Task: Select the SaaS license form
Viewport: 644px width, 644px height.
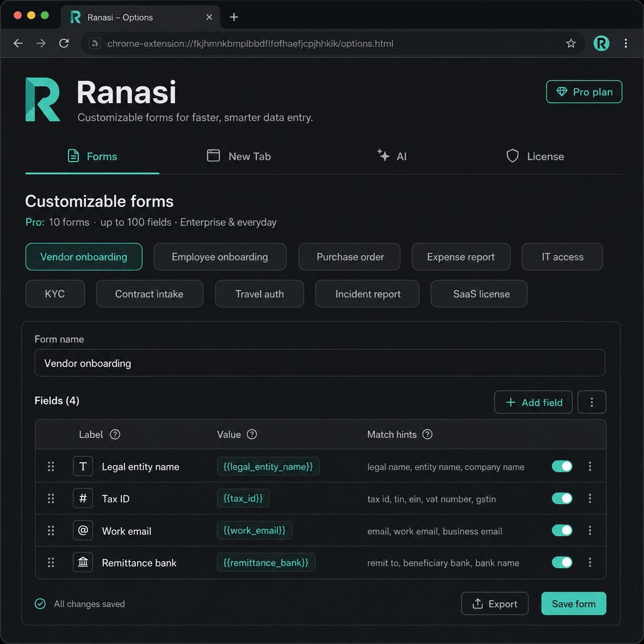Action: pyautogui.click(x=479, y=294)
